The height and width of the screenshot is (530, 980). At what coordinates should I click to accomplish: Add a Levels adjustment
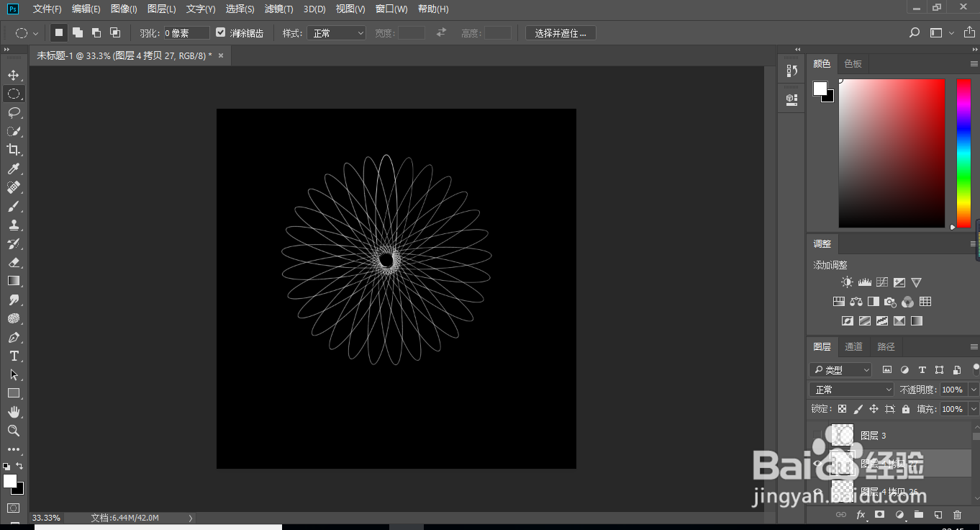click(865, 282)
